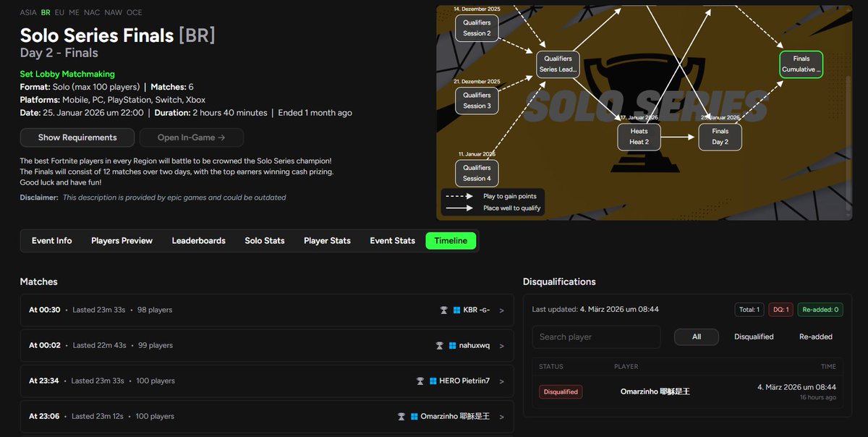Click the Show Requirements button

[77, 137]
